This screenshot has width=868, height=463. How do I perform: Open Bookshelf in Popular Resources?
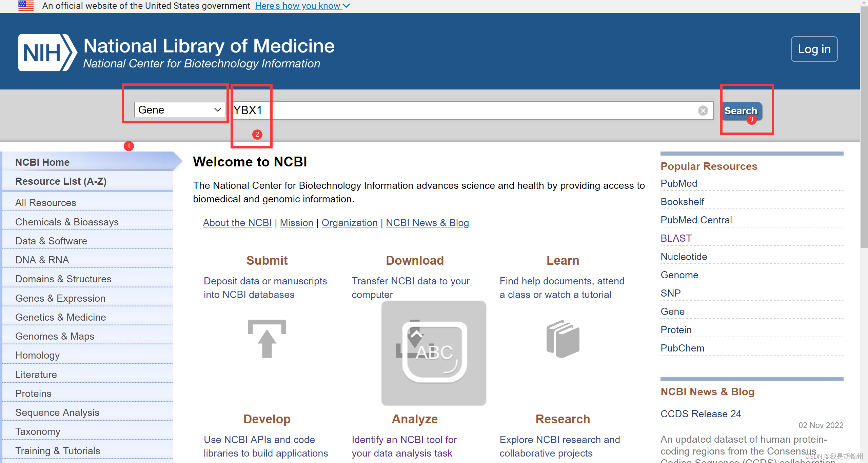[682, 202]
